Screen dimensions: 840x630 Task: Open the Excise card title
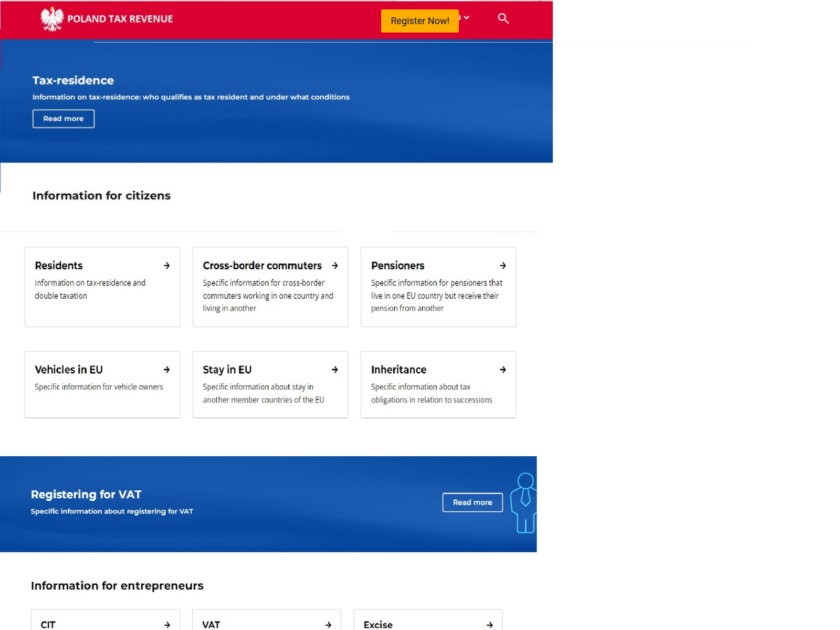378,625
